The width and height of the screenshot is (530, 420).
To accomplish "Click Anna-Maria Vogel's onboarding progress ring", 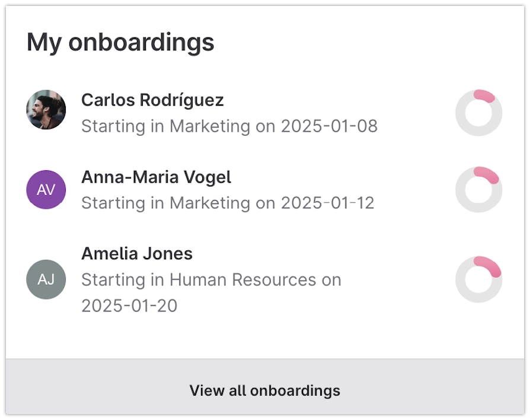I will click(x=478, y=189).
